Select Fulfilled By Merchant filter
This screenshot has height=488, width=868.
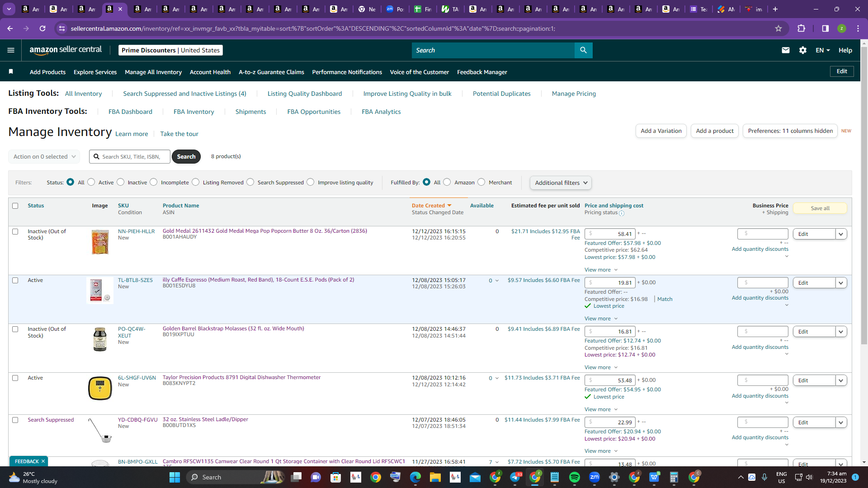click(481, 182)
